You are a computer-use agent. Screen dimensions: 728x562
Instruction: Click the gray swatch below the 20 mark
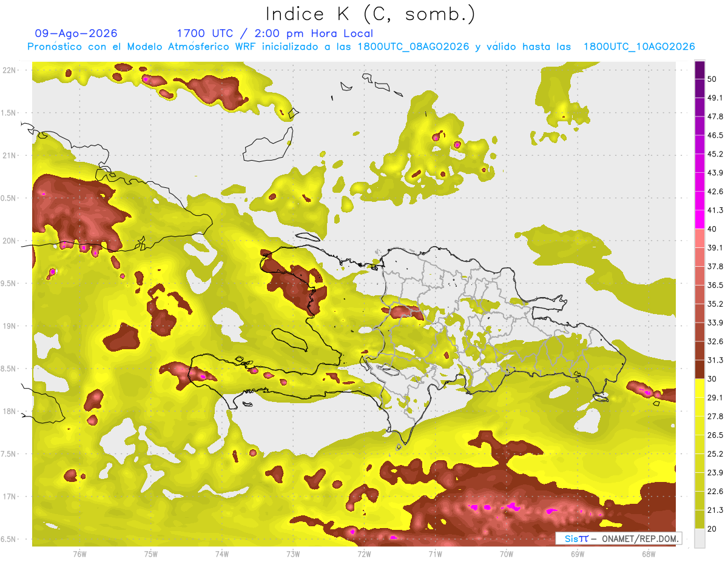(x=699, y=538)
